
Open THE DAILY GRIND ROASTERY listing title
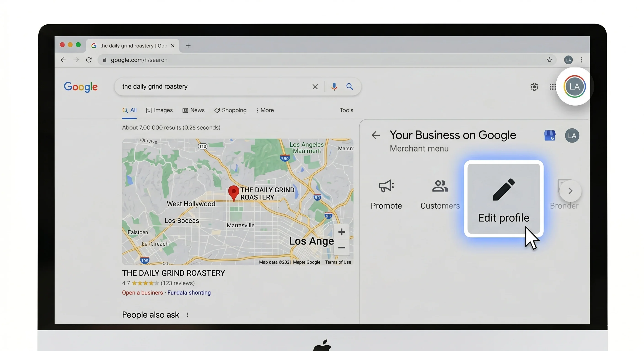[174, 273]
